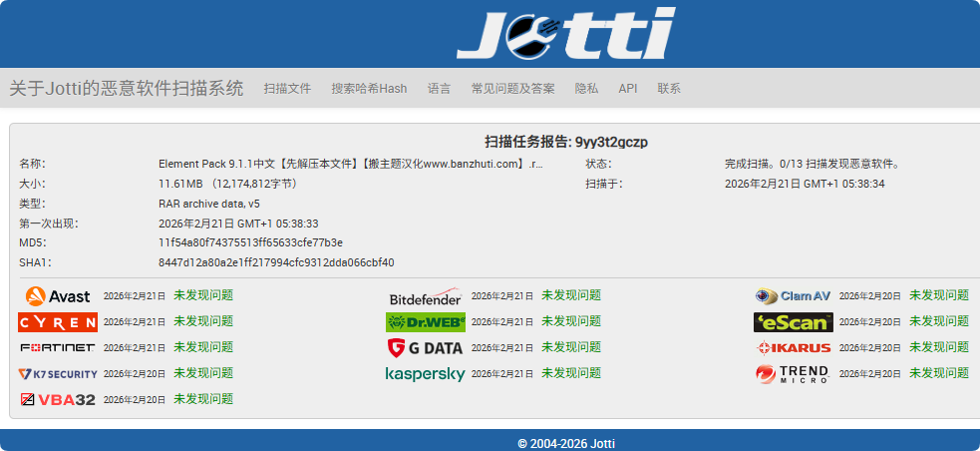Click ClamAV date 2026年2月20日
This screenshot has height=451, width=980.
pyautogui.click(x=870, y=296)
